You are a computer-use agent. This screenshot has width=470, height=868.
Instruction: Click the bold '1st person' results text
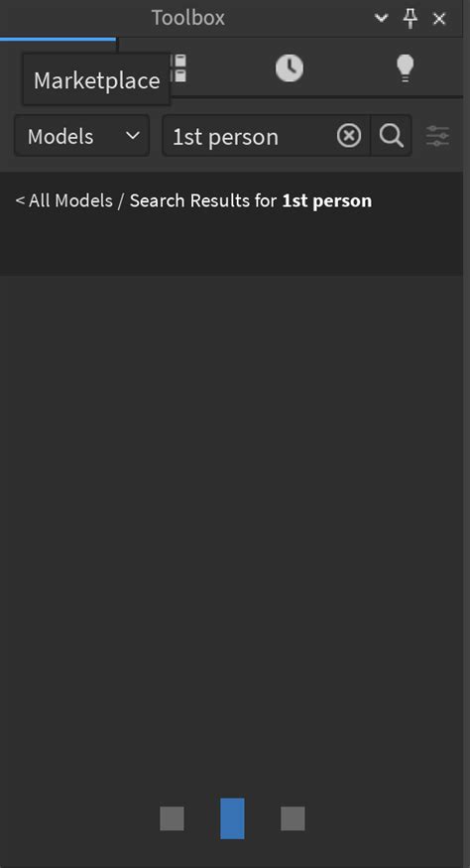click(x=327, y=201)
